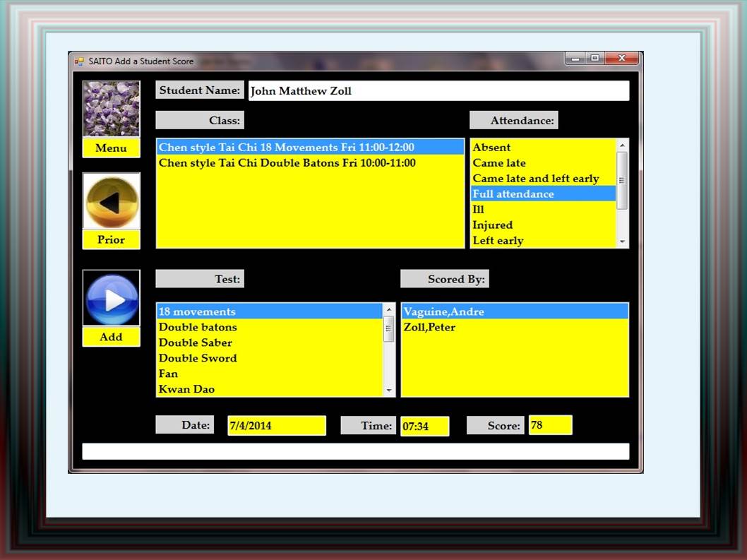Screen dimensions: 747x560
Task: Click the SAITO window title bar icon
Action: click(79, 61)
